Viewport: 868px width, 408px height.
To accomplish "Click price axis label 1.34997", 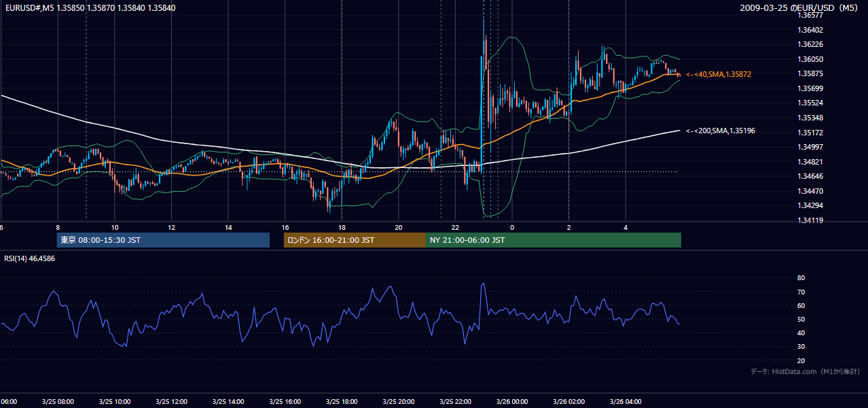I will click(811, 147).
